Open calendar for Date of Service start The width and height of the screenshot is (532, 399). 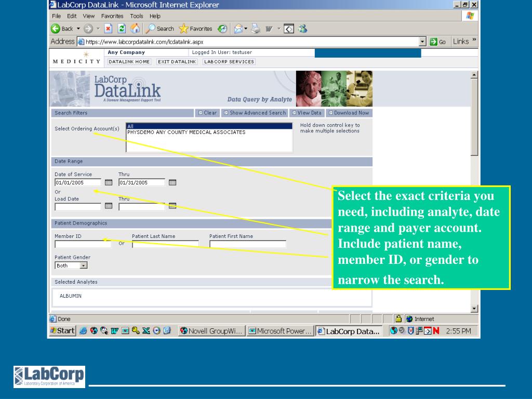[x=109, y=182]
